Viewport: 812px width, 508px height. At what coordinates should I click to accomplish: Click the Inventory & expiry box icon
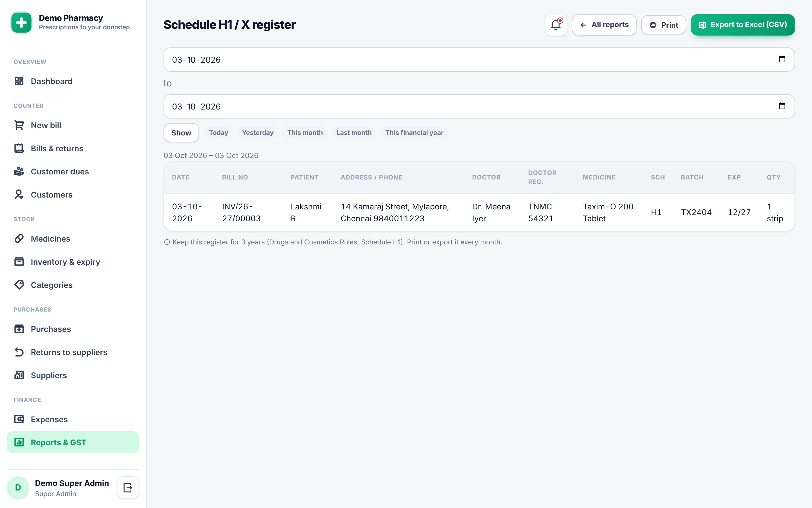tap(19, 262)
